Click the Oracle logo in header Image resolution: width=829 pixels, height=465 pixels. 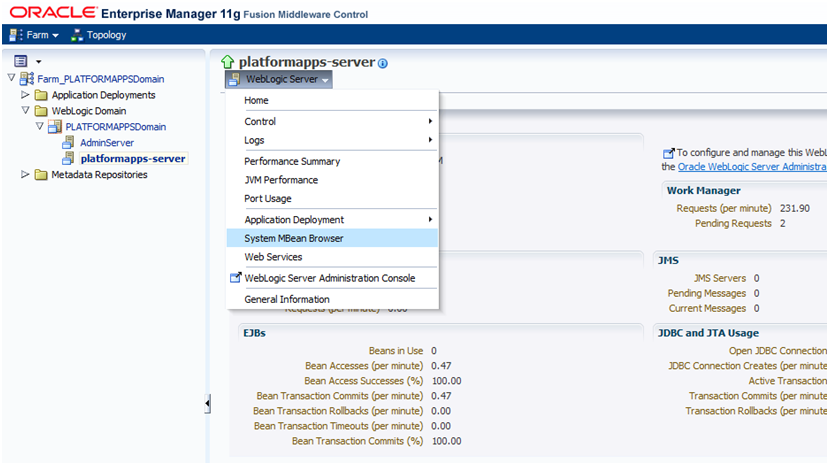pyautogui.click(x=53, y=12)
